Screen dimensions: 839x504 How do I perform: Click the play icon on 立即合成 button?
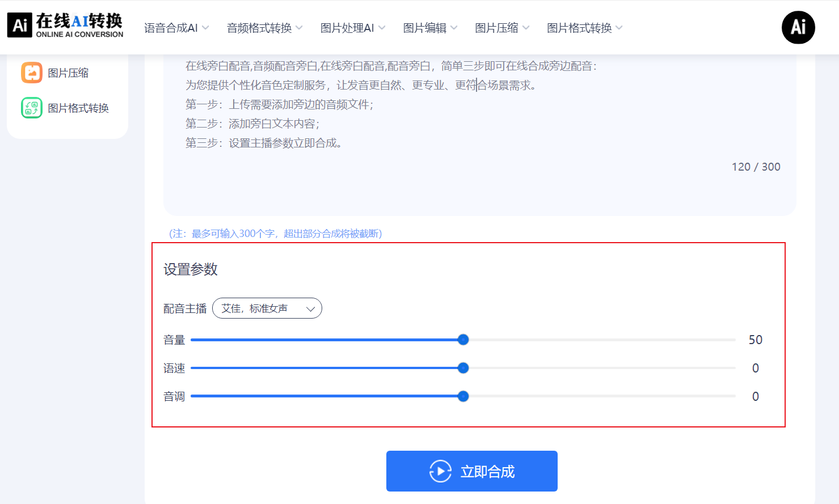coord(440,471)
